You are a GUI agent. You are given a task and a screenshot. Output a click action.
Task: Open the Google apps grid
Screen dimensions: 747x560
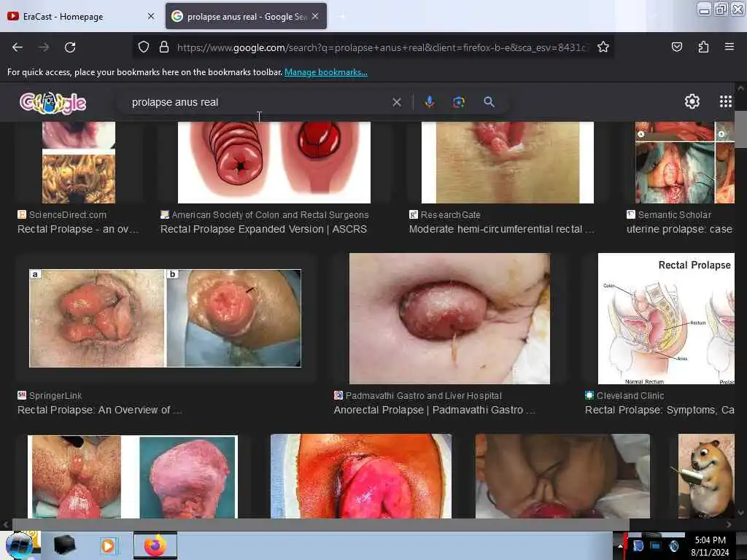726,101
